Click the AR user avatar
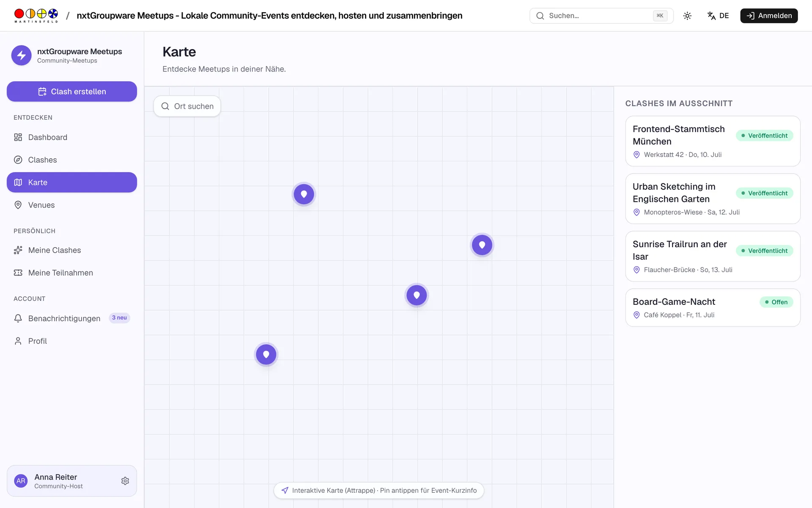This screenshot has width=812, height=508. 21,481
